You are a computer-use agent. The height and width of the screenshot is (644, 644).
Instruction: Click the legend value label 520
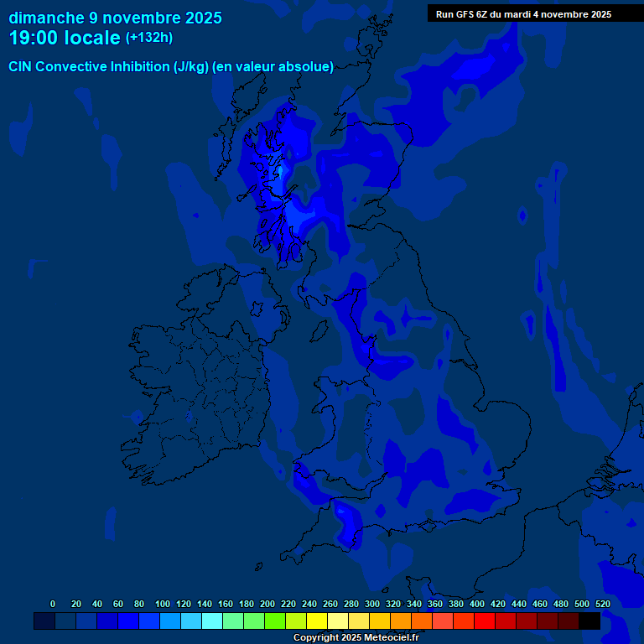pyautogui.click(x=602, y=604)
